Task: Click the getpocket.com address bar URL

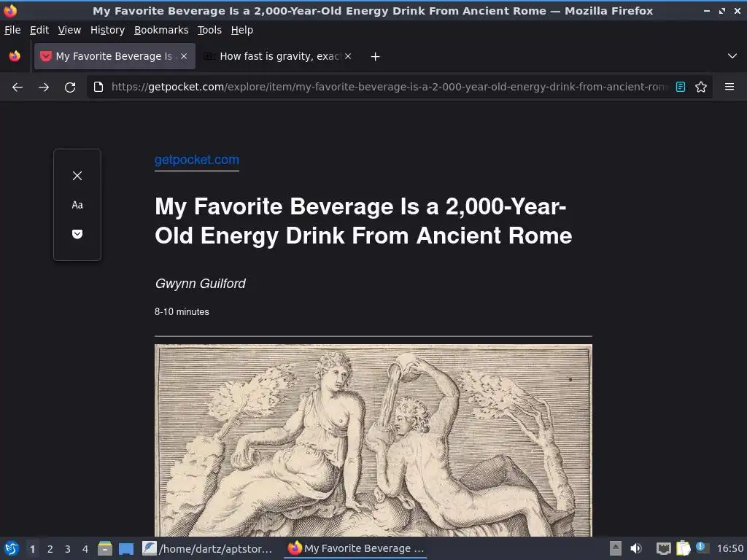Action: click(x=389, y=87)
